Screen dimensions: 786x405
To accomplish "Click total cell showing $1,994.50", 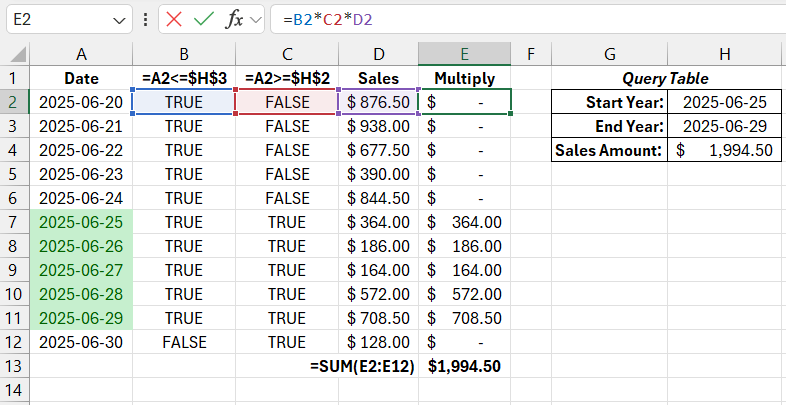I will 465,366.
